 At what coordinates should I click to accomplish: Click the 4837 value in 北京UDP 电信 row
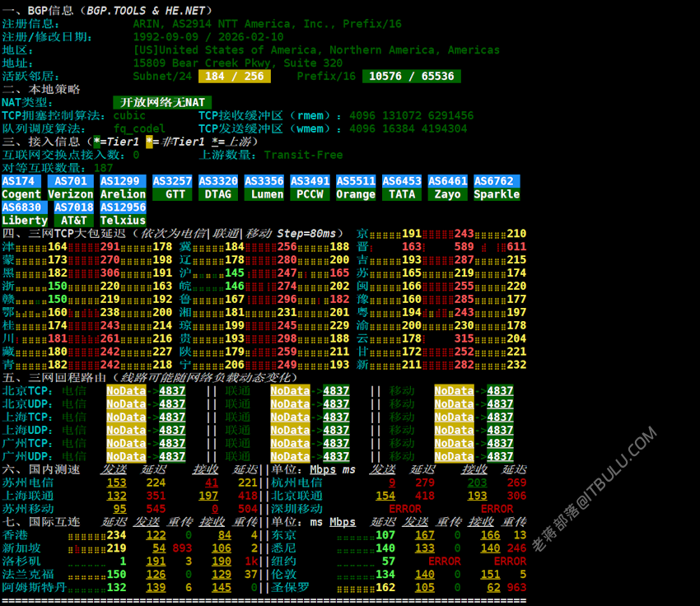pos(172,404)
